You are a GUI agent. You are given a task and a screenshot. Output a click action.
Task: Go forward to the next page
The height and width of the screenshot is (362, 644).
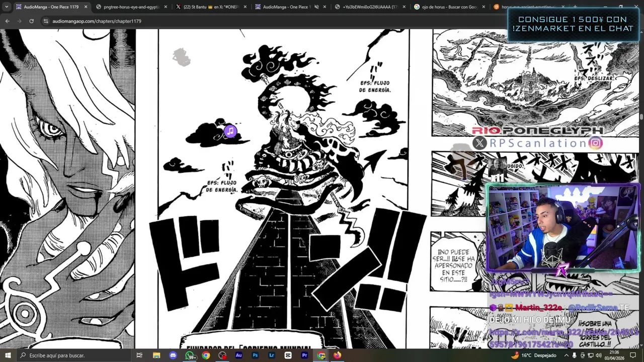(x=19, y=21)
